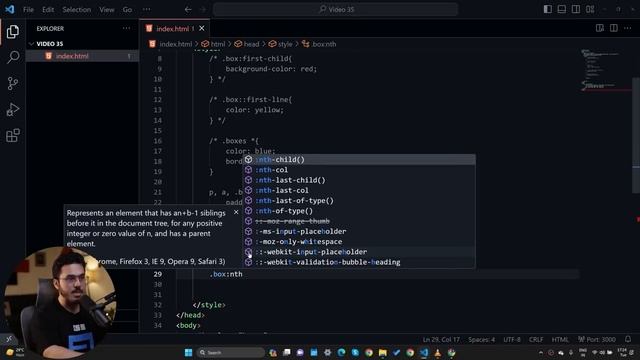Open Explorer panel ellipsis menu

pyautogui.click(x=127, y=29)
